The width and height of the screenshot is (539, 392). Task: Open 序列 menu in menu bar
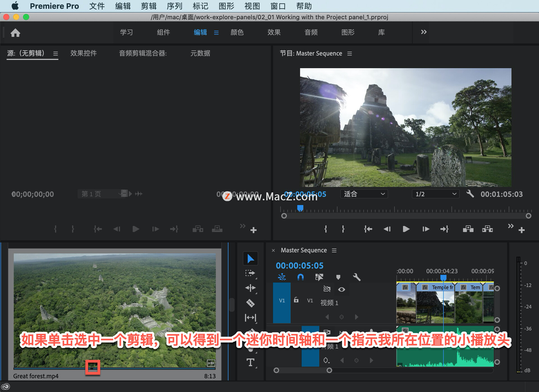coord(174,6)
